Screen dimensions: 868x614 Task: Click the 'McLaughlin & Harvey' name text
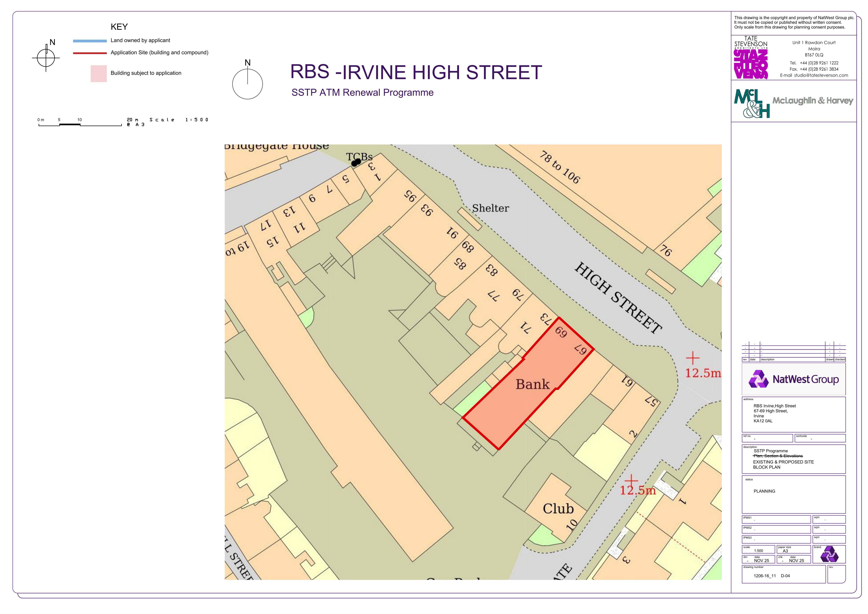coord(813,101)
